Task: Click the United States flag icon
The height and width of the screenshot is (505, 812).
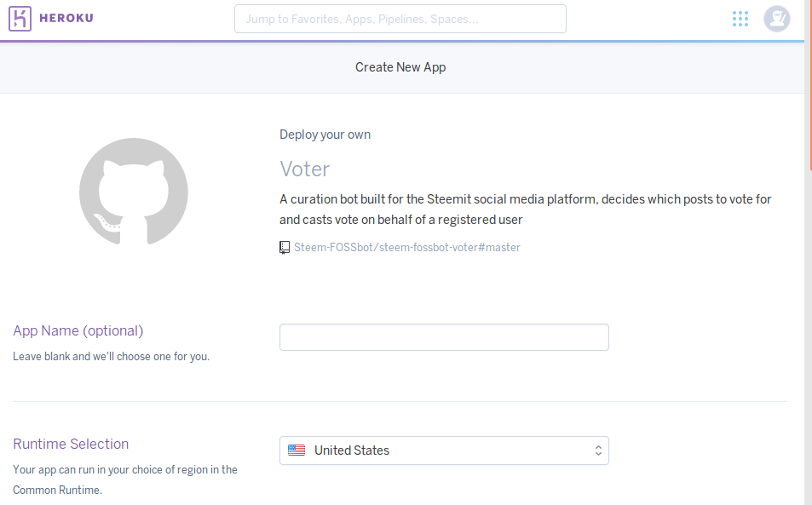Action: point(296,450)
